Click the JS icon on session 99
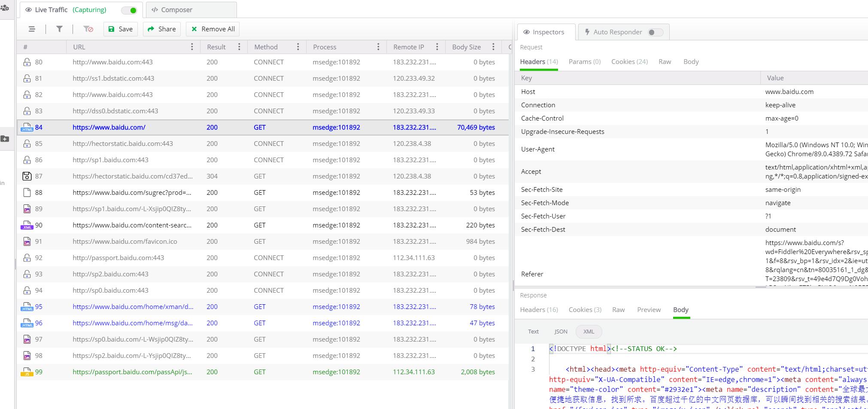868x409 pixels. click(27, 372)
